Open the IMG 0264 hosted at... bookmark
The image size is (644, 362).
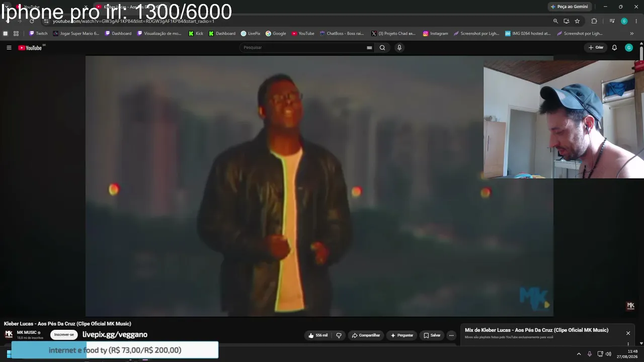pos(528,34)
